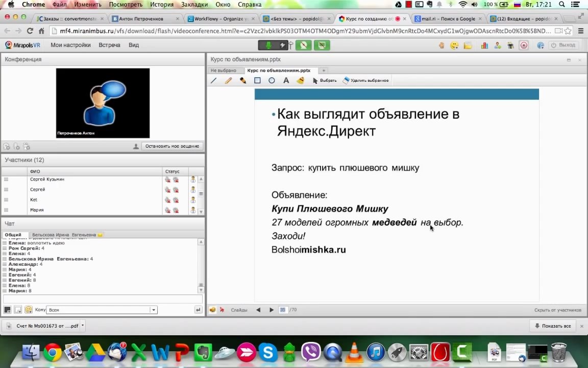Screen dimensions: 588x368
Task: Click Показать все downloads button
Action: (553, 326)
